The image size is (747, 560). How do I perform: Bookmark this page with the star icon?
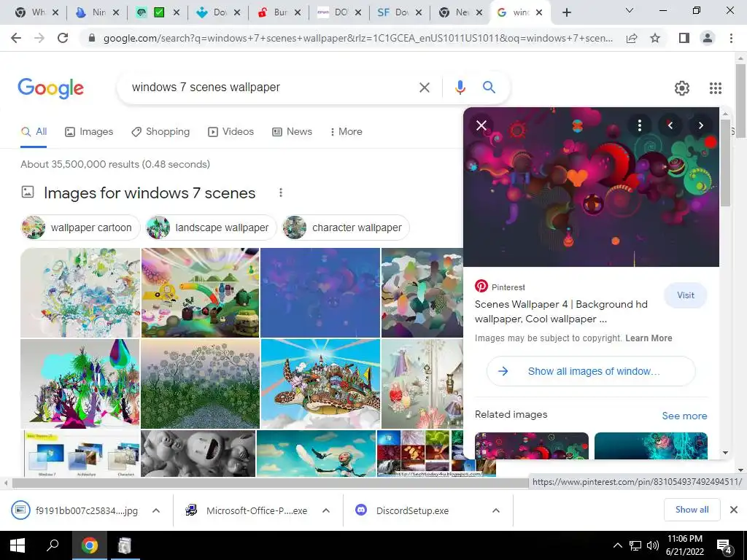(655, 38)
